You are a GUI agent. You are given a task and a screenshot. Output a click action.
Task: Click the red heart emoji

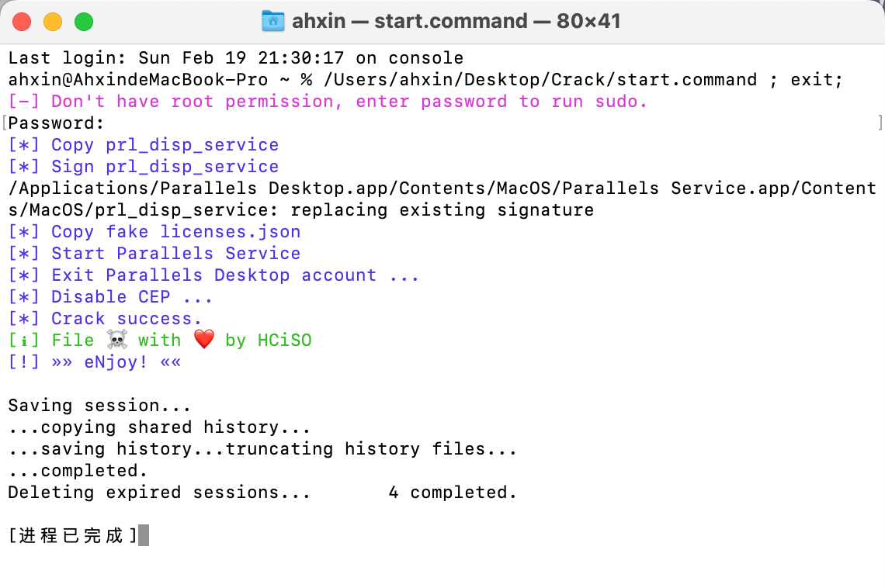point(203,340)
